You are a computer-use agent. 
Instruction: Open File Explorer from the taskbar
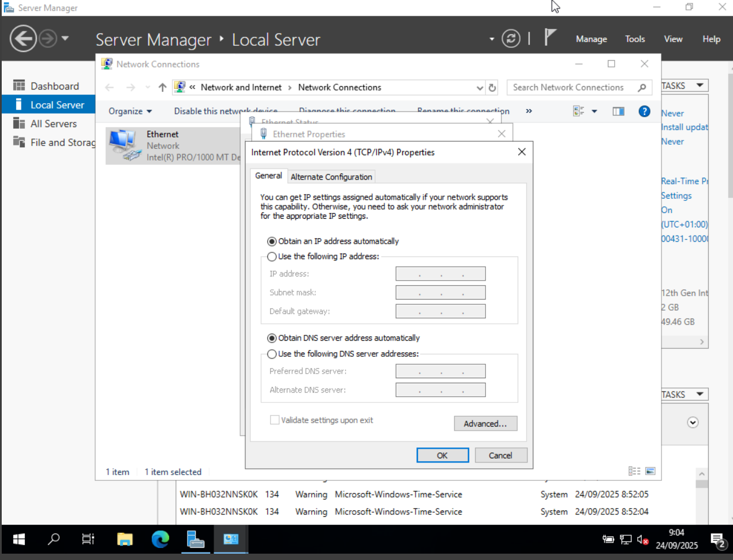click(x=125, y=539)
